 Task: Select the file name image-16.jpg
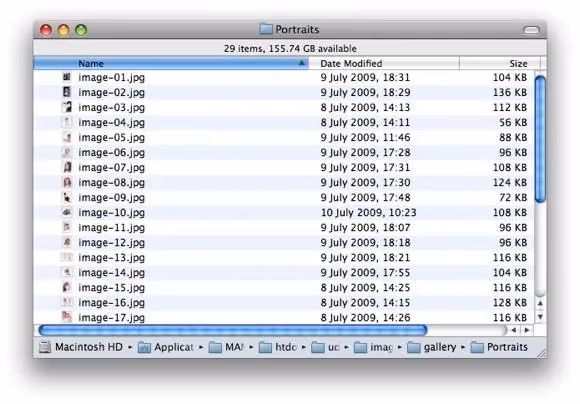tap(111, 303)
